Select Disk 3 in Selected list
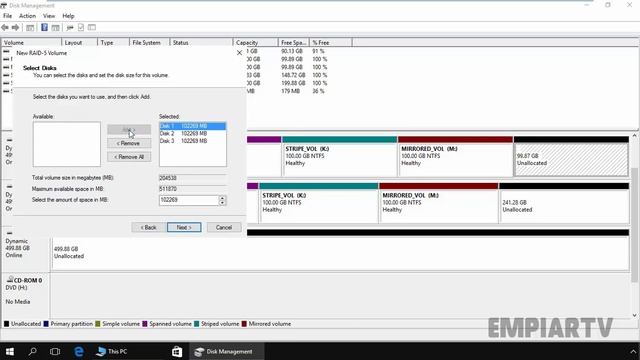This screenshot has width=640, height=360. point(193,141)
